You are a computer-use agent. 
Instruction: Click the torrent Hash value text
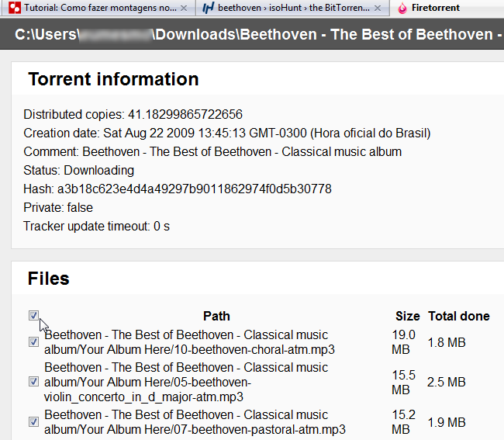(194, 189)
